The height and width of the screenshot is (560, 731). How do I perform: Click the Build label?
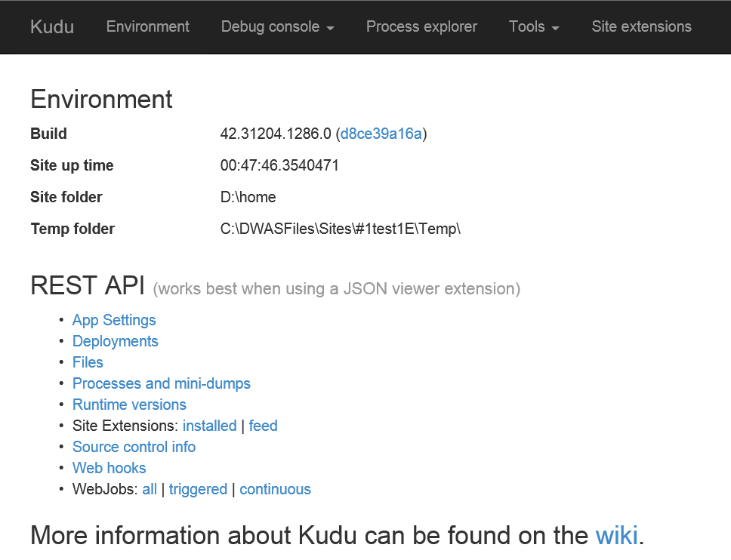tap(48, 134)
